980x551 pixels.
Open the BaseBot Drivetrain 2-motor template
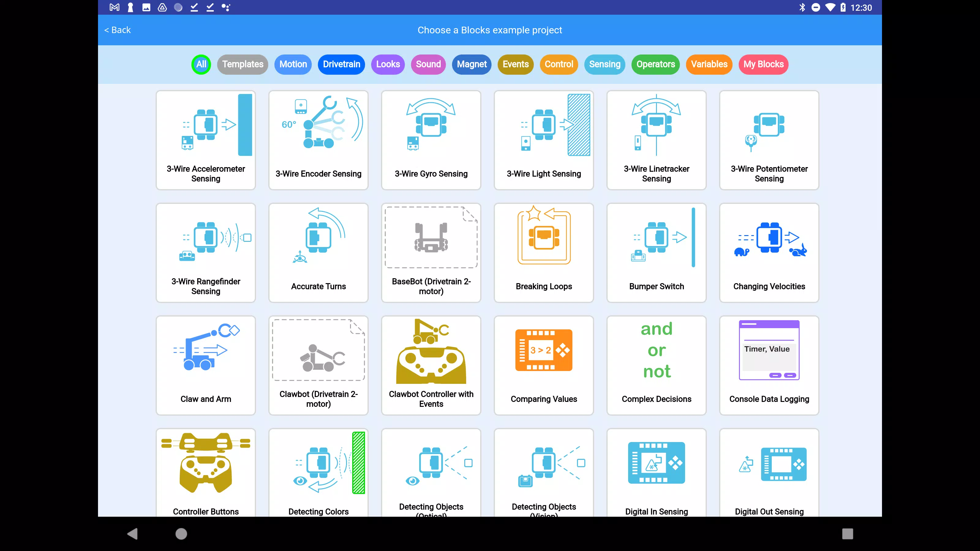click(x=431, y=253)
